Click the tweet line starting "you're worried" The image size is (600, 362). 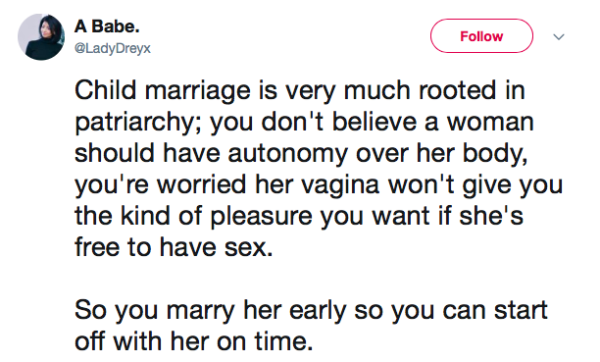319,185
